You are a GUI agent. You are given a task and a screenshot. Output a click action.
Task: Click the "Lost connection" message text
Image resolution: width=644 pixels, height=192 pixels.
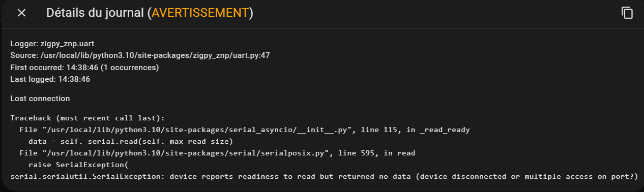[40, 99]
